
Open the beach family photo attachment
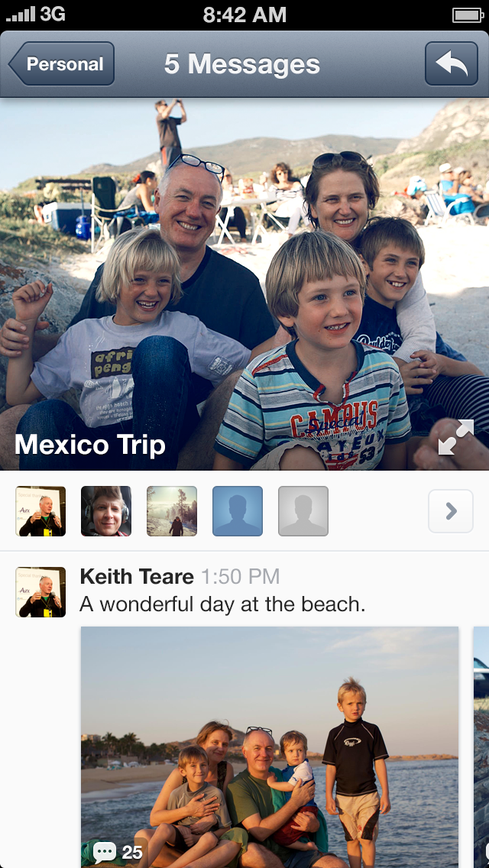[270, 747]
